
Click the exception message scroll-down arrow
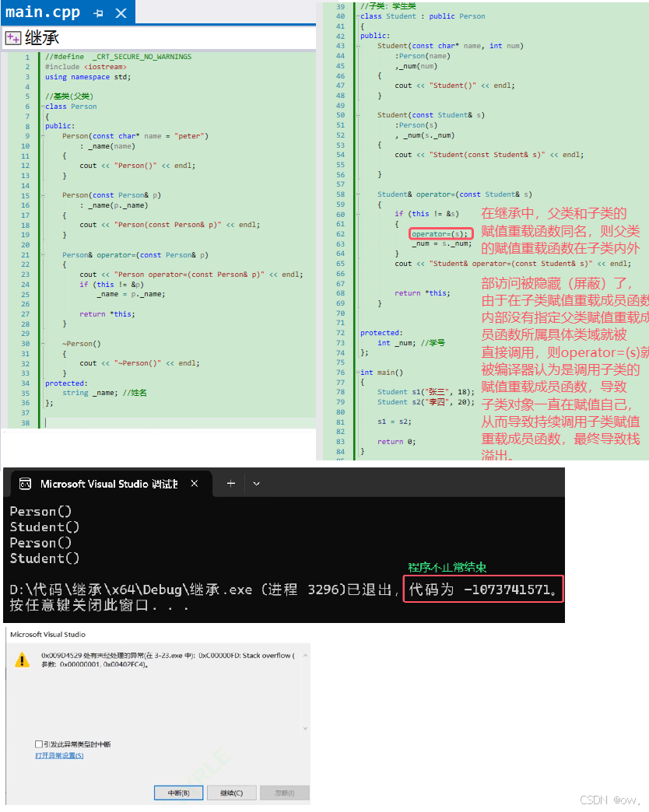(x=305, y=728)
